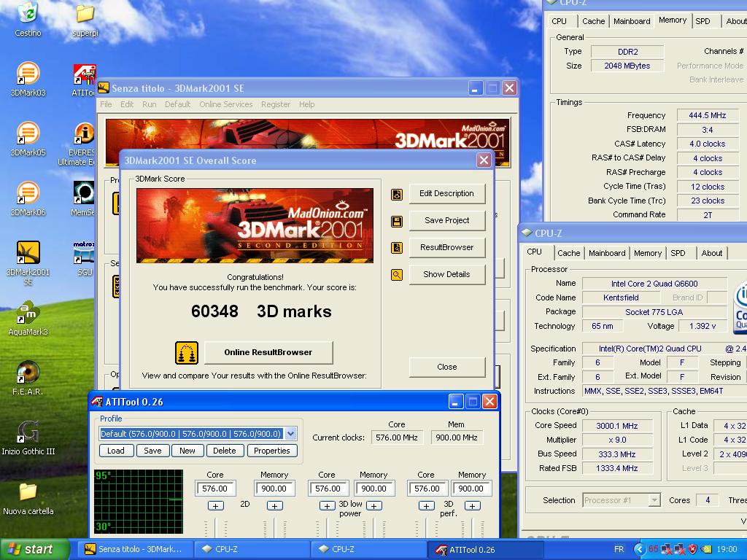
Task: Click the Save Project floppy icon
Action: click(396, 222)
